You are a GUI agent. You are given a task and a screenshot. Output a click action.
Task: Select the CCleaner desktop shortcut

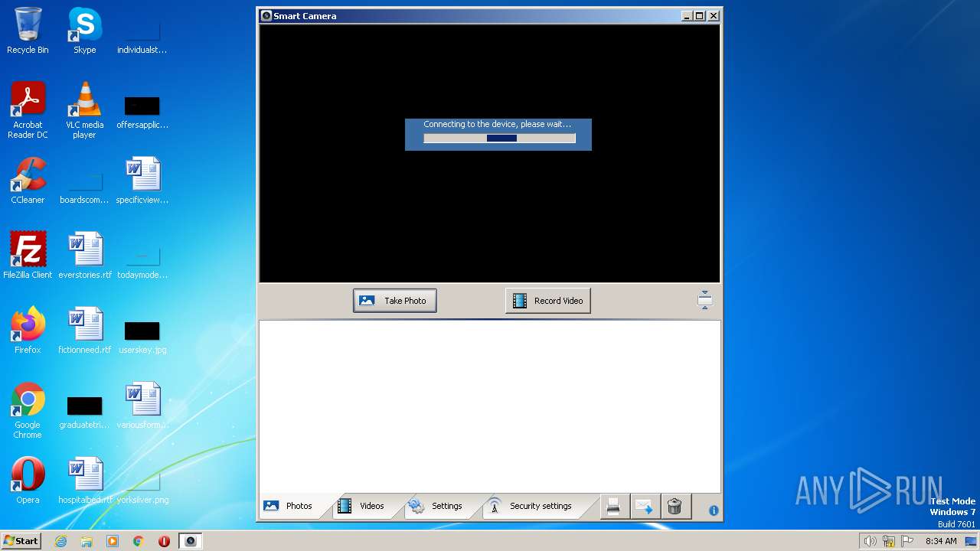coord(28,181)
